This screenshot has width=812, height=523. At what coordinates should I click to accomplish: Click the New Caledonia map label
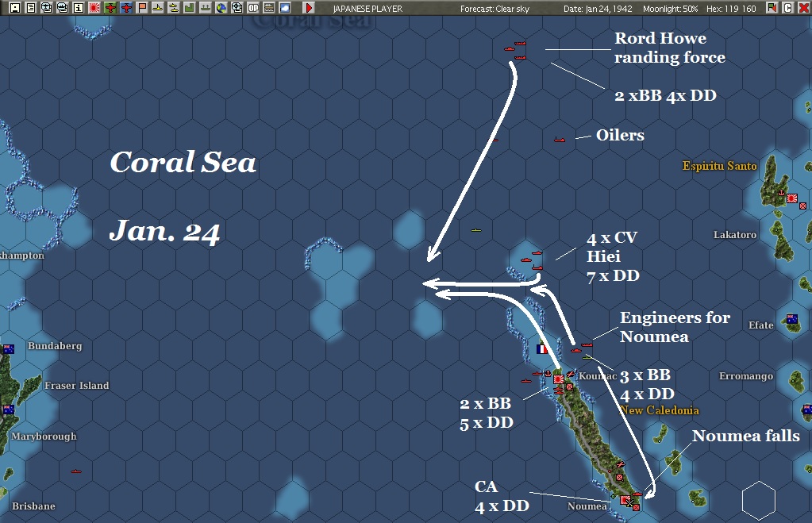click(x=660, y=410)
